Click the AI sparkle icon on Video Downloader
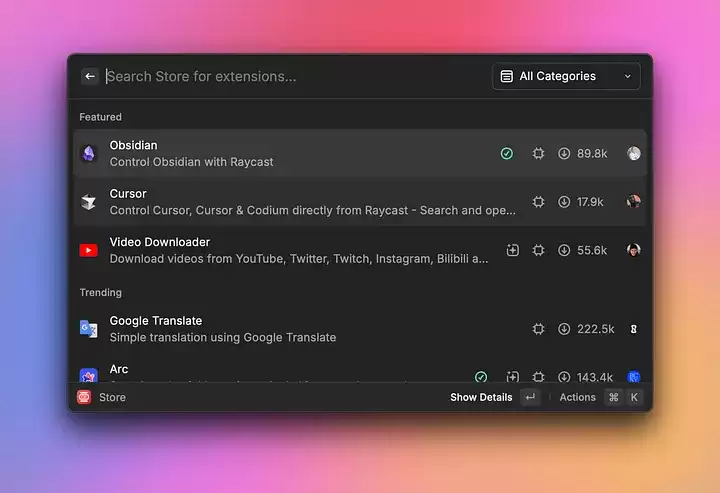This screenshot has height=493, width=720. coord(513,250)
